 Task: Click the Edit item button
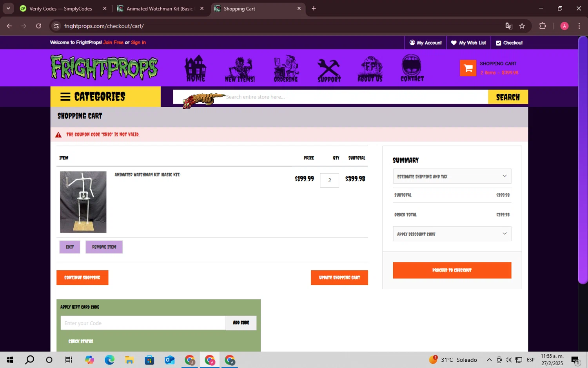point(70,247)
